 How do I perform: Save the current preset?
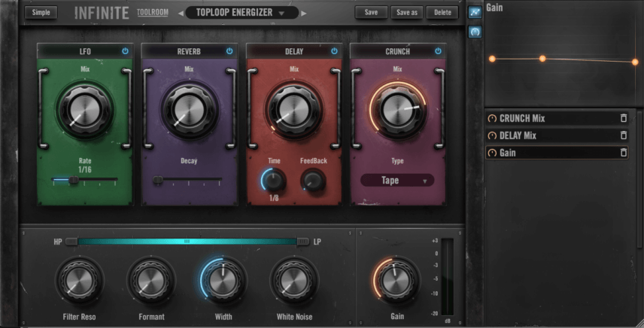click(372, 12)
